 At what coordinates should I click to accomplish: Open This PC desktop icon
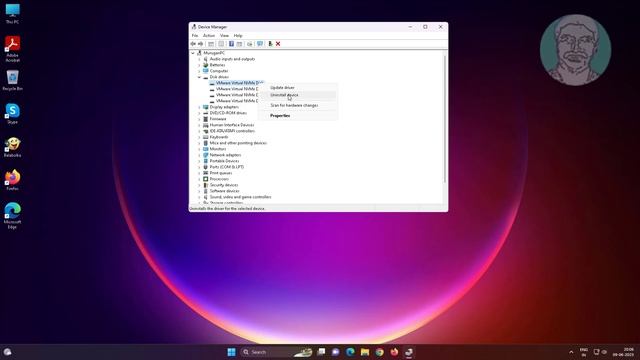[12, 14]
